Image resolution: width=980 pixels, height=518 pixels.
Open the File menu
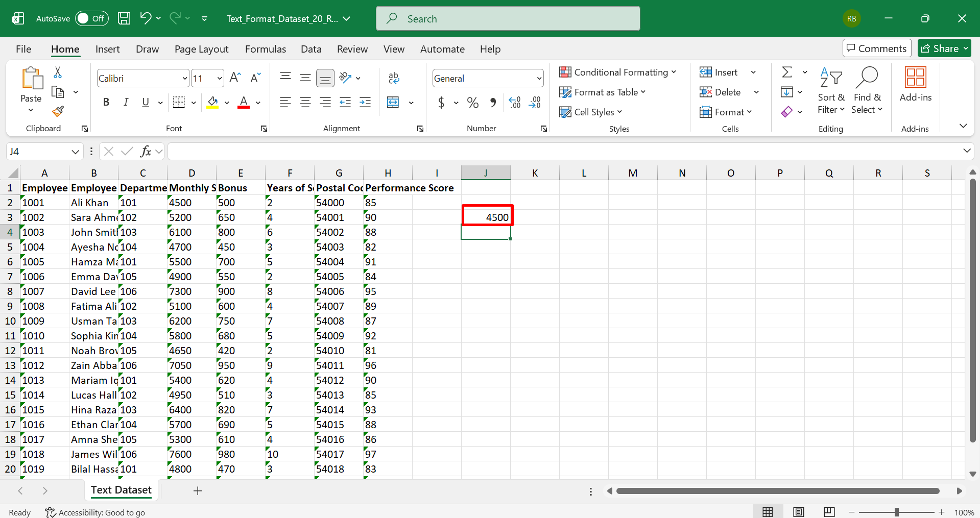click(23, 49)
